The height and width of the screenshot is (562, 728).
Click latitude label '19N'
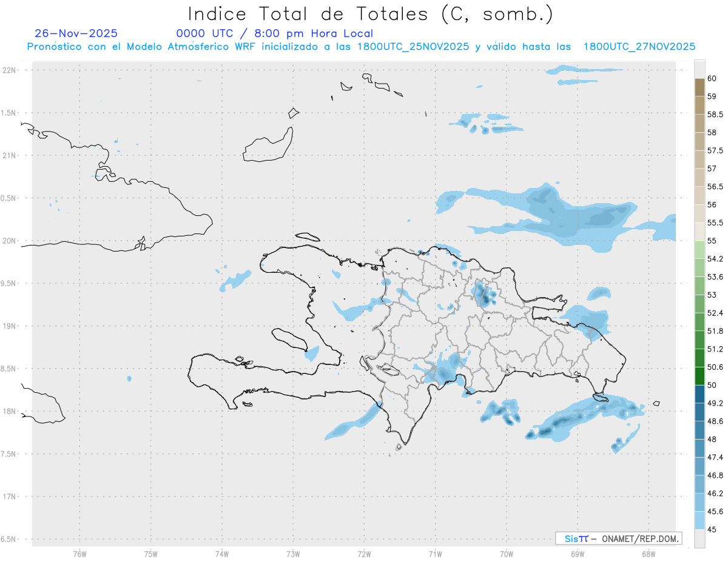pyautogui.click(x=9, y=326)
